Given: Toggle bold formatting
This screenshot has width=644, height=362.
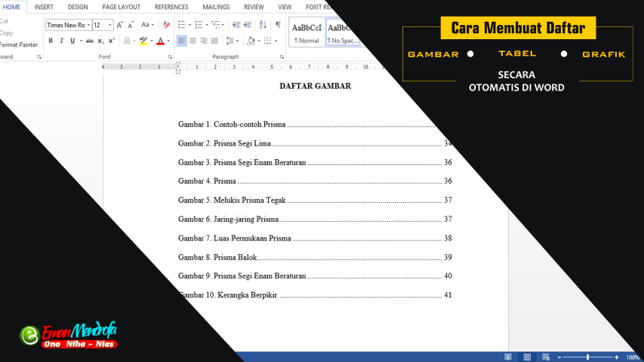Looking at the screenshot, I should [x=51, y=41].
